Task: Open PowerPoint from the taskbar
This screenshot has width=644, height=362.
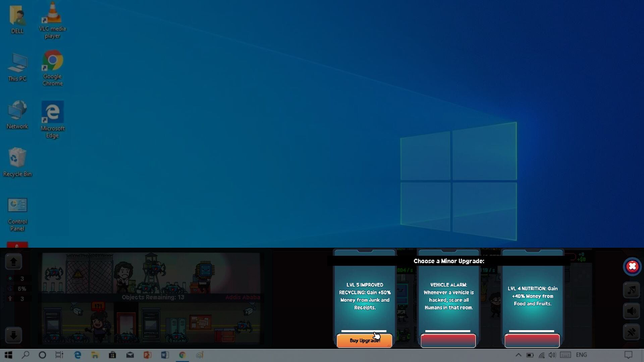Action: click(x=147, y=355)
